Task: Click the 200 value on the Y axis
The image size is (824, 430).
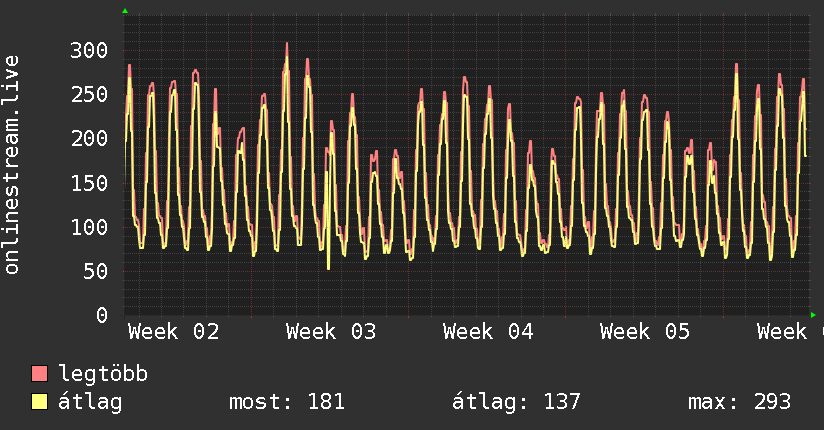Action: (87, 139)
